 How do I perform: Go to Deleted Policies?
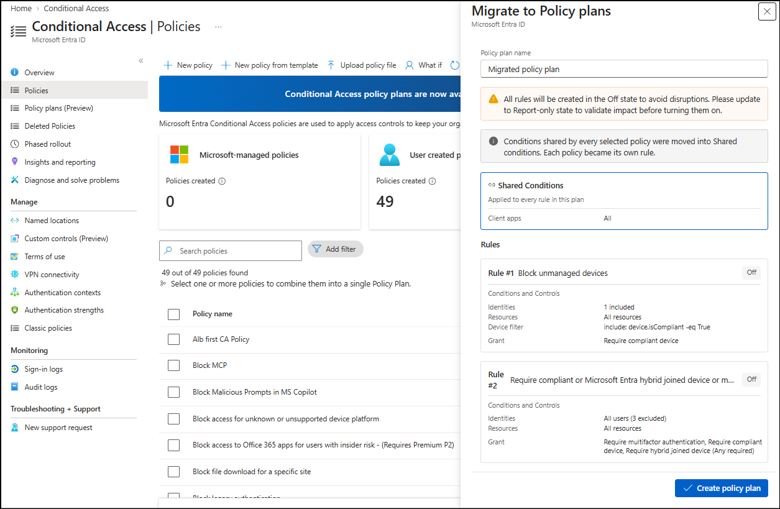point(50,126)
